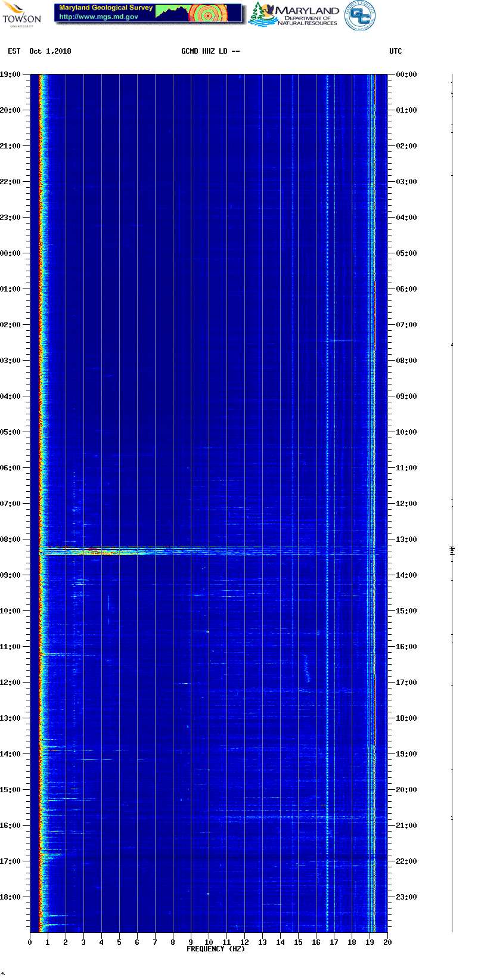Click the mountain silhouette graphic in banner
This screenshot has width=478, height=980.
pos(172,12)
